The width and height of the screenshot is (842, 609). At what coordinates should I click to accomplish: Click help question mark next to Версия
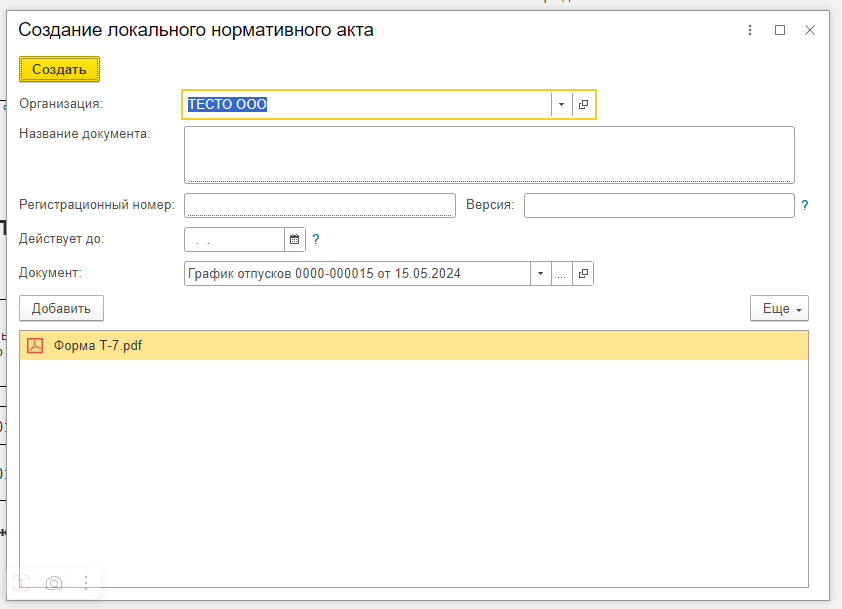(x=804, y=205)
